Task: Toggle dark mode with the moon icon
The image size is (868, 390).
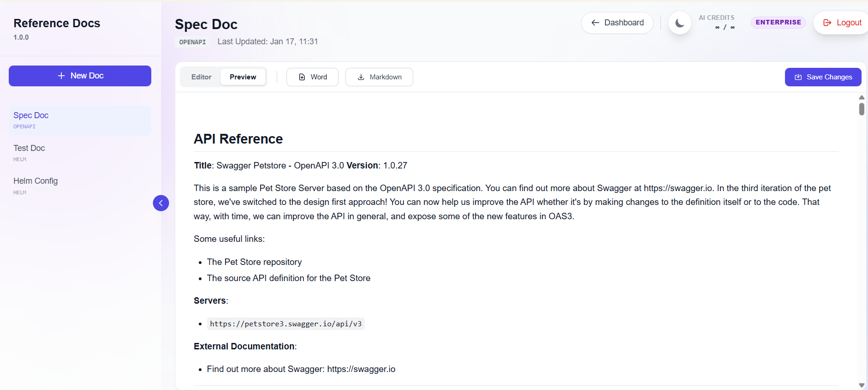Action: point(679,23)
